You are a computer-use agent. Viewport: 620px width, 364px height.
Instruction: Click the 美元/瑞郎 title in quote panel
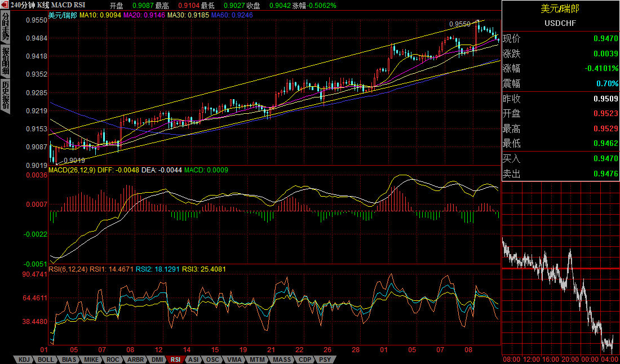coord(560,10)
